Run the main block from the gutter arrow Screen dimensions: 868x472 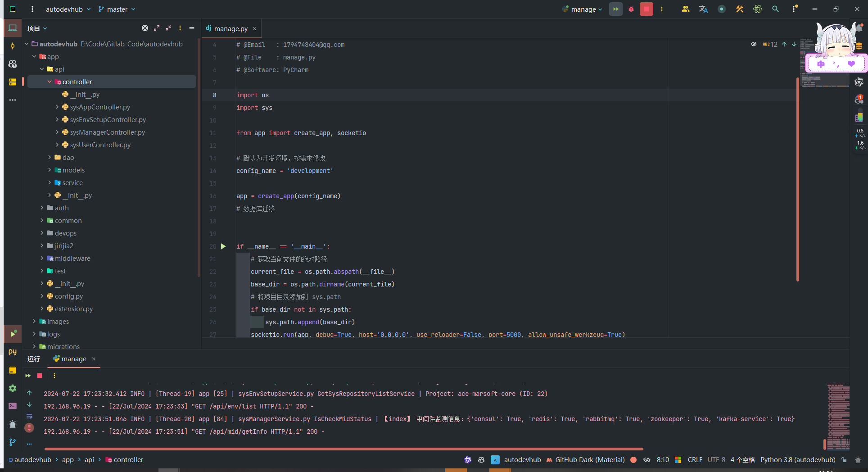coord(223,246)
